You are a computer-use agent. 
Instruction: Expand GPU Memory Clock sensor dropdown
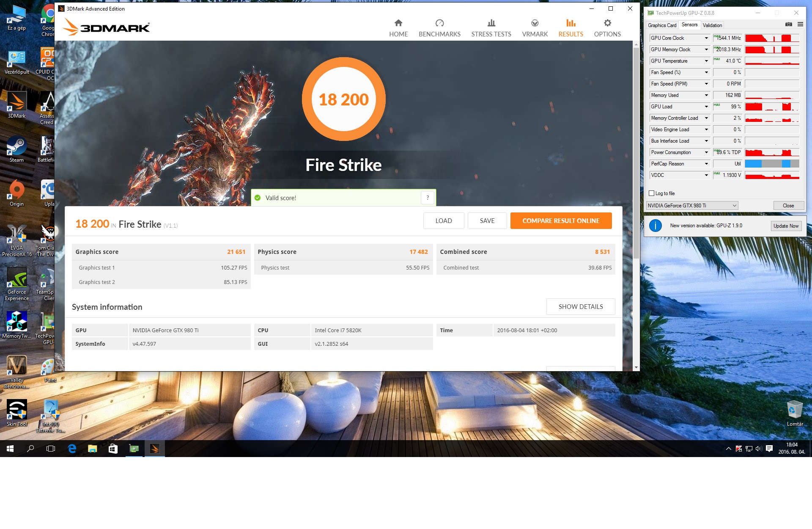point(706,50)
